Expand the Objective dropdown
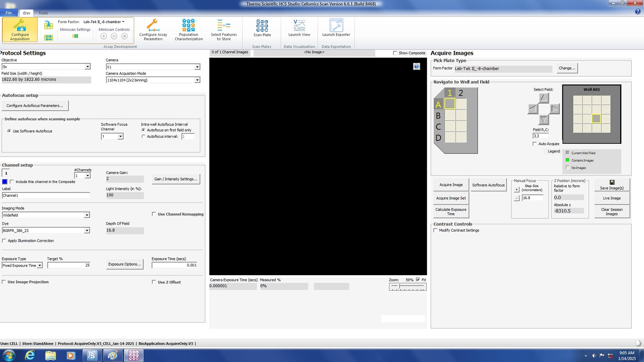 (x=87, y=67)
